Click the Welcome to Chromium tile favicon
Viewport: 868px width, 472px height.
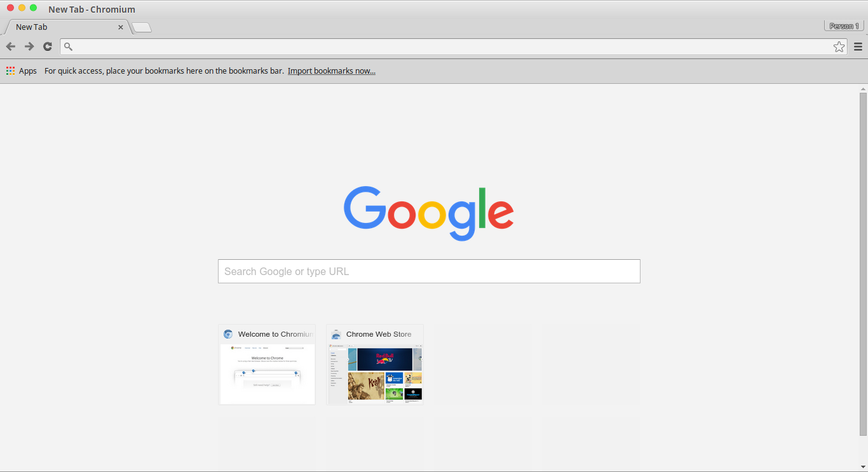pos(228,334)
